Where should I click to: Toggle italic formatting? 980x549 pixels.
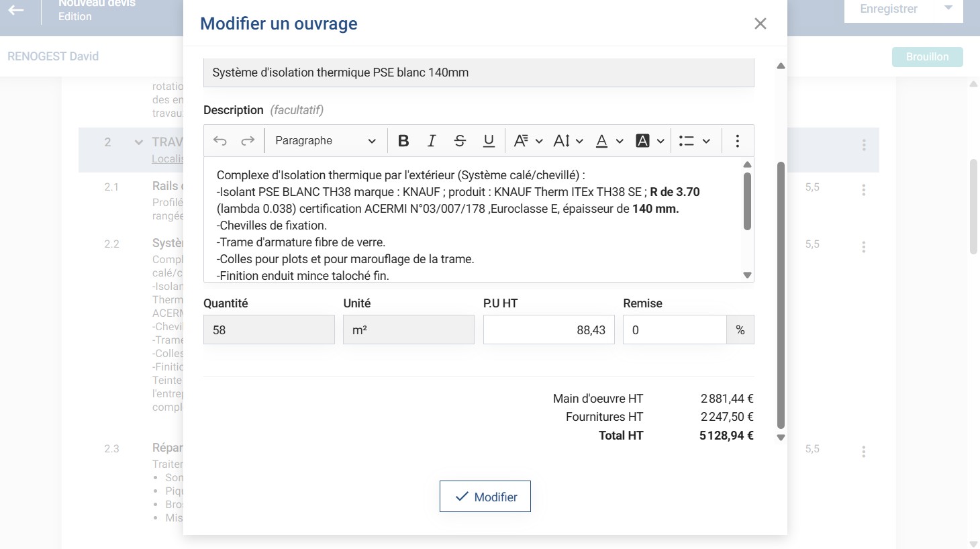(x=432, y=141)
